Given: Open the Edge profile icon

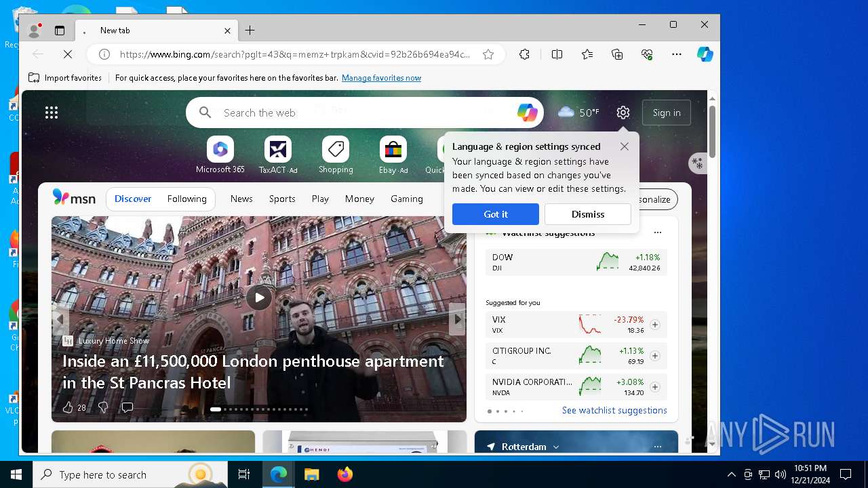Looking at the screenshot, I should 34,30.
